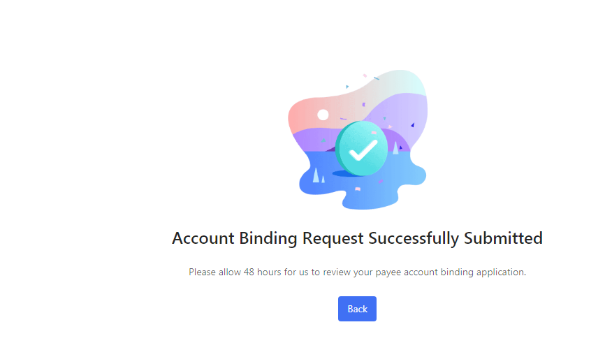Click the word "Binding" in the heading
The height and width of the screenshot is (364, 612).
point(268,239)
